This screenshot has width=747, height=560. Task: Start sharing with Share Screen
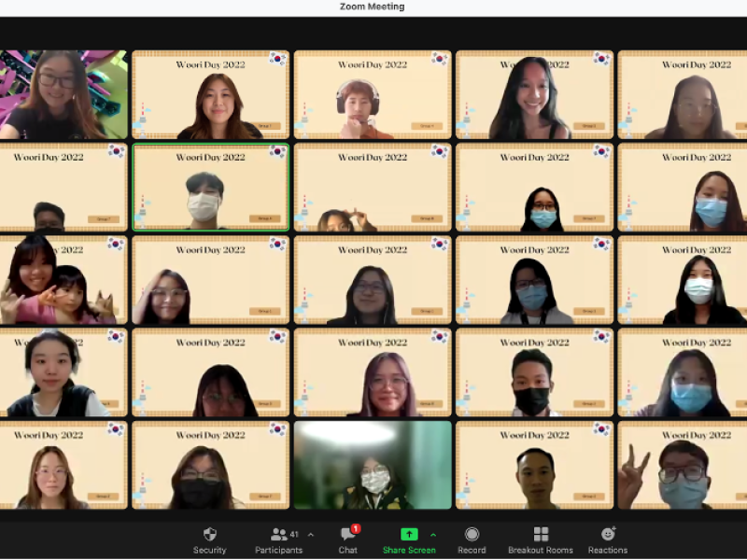409,540
